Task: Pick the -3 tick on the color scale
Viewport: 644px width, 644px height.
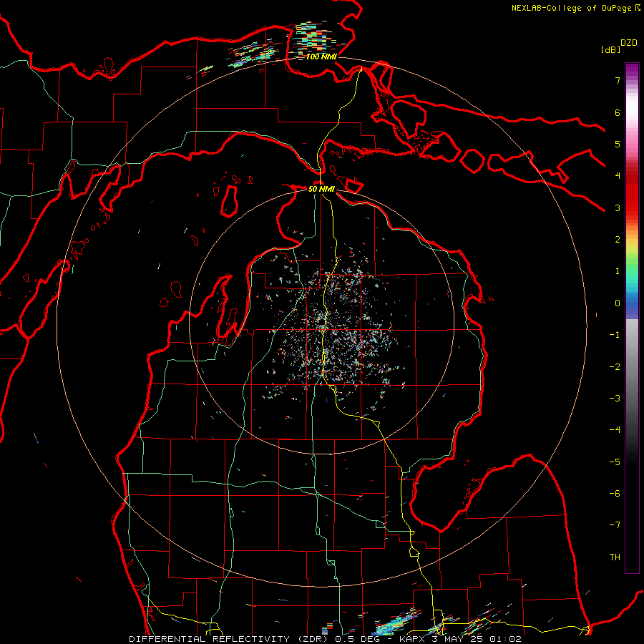Action: pyautogui.click(x=615, y=399)
